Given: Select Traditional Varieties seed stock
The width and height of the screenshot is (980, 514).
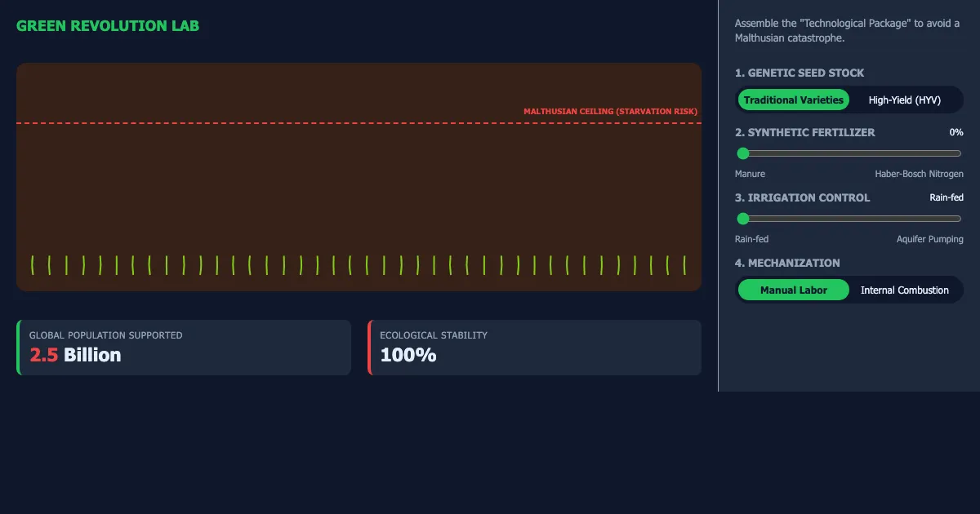Looking at the screenshot, I should pyautogui.click(x=793, y=100).
